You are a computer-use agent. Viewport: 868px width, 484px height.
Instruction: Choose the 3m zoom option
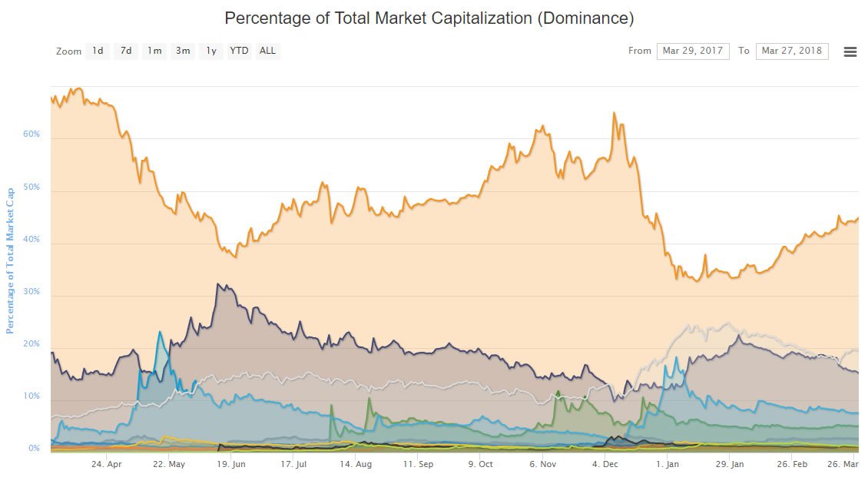click(x=183, y=51)
